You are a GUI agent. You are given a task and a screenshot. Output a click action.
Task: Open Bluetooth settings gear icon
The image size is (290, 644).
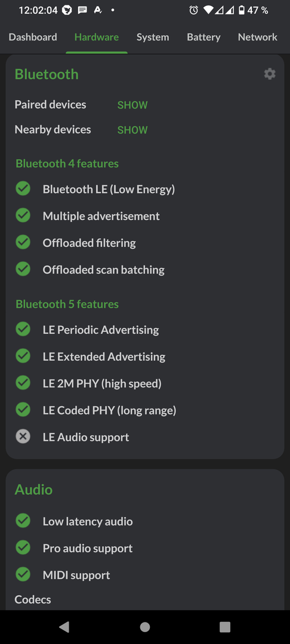coord(270,74)
